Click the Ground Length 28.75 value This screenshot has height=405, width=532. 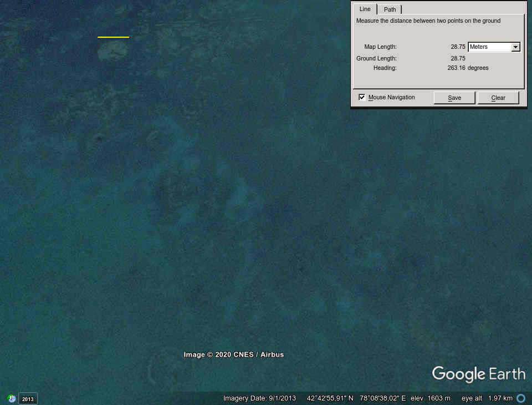458,58
